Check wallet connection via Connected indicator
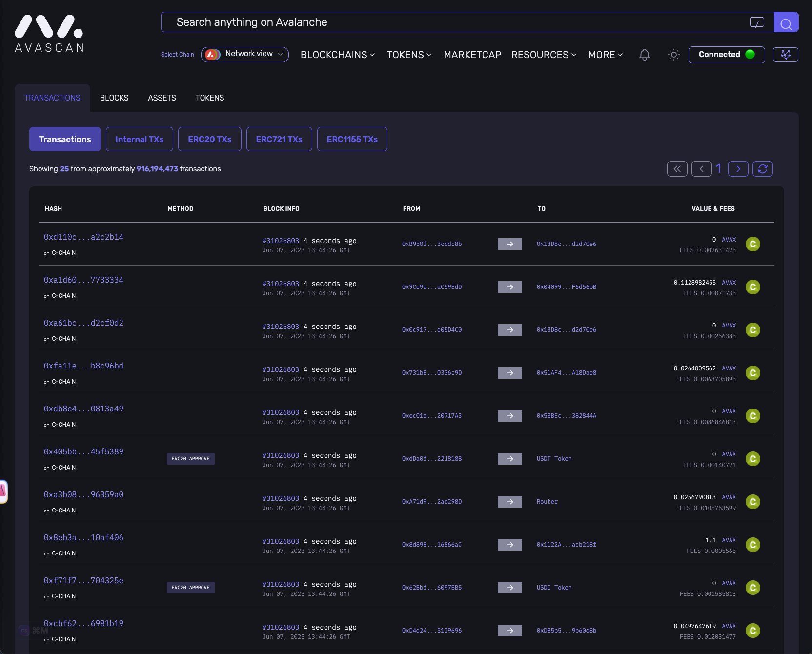Viewport: 812px width, 654px height. pos(726,55)
